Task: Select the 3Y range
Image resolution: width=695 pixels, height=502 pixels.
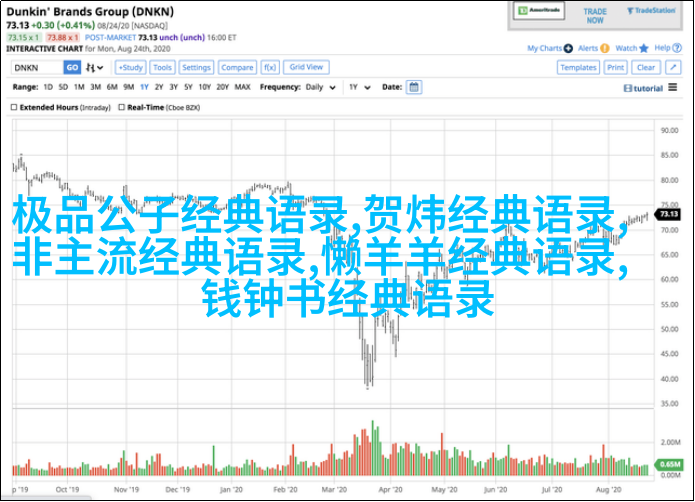Action: tap(174, 87)
